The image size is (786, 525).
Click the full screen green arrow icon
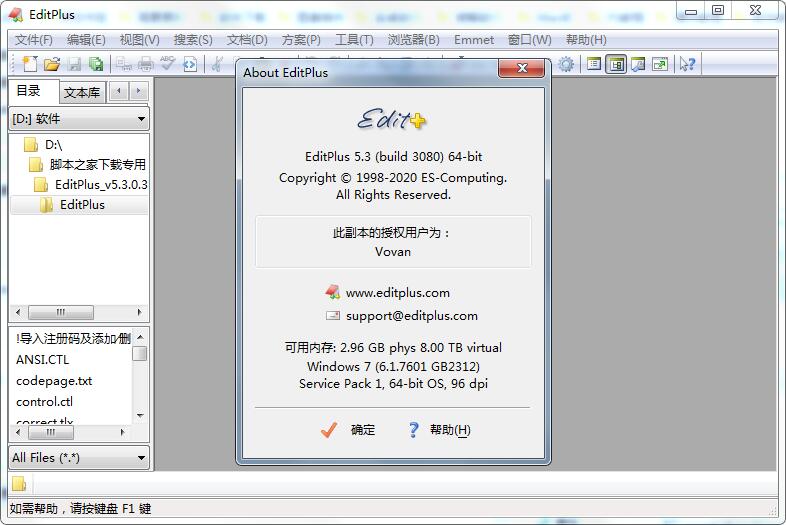[660, 64]
